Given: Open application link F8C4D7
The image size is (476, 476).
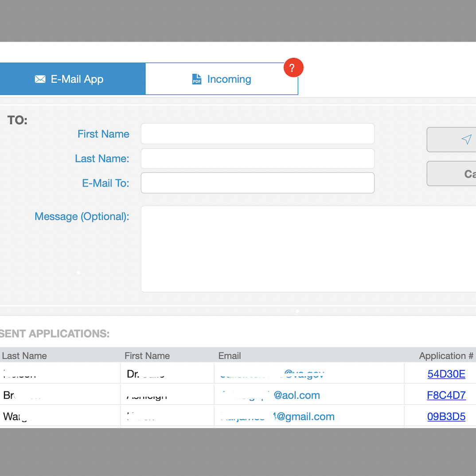Looking at the screenshot, I should click(x=446, y=395).
